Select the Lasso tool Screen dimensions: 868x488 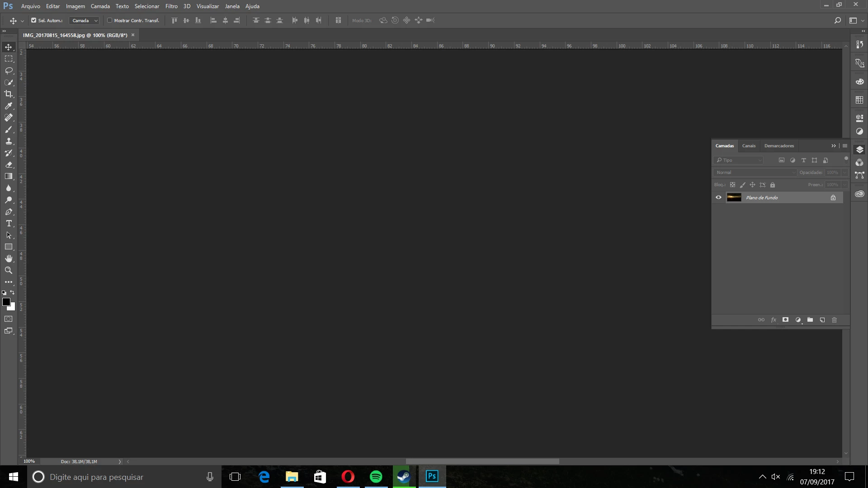coord(9,70)
